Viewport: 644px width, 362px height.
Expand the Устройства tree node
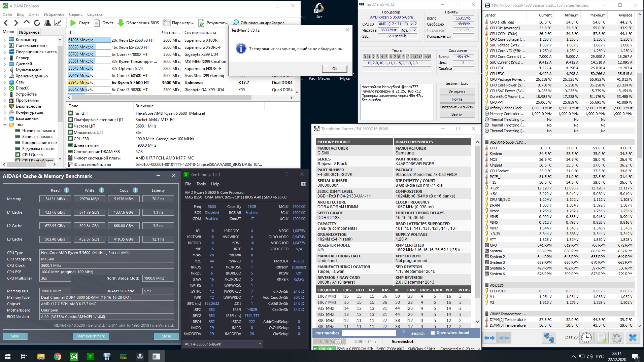[5, 94]
